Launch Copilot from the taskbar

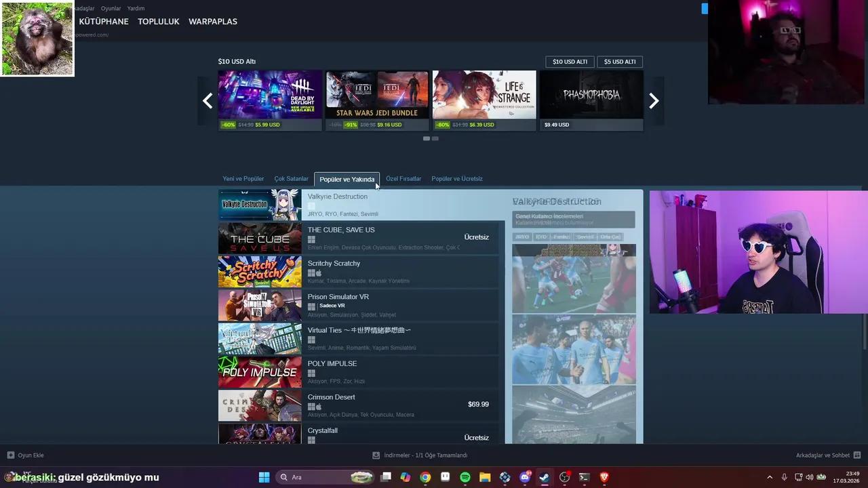click(x=406, y=477)
